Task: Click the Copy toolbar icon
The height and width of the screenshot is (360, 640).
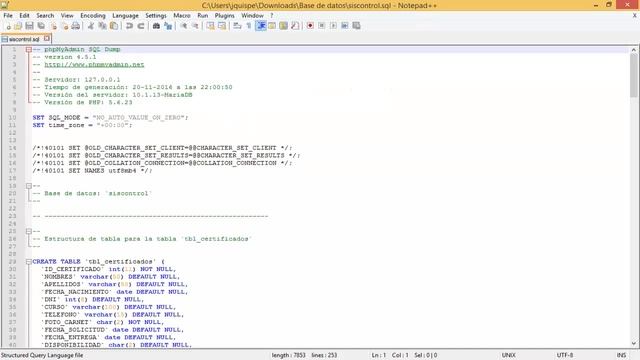Action: (102, 26)
